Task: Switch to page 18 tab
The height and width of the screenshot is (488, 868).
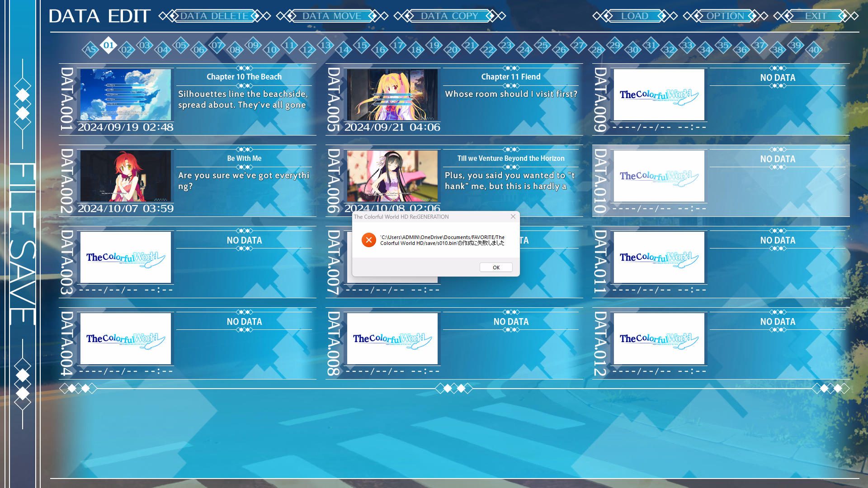Action: pyautogui.click(x=416, y=50)
